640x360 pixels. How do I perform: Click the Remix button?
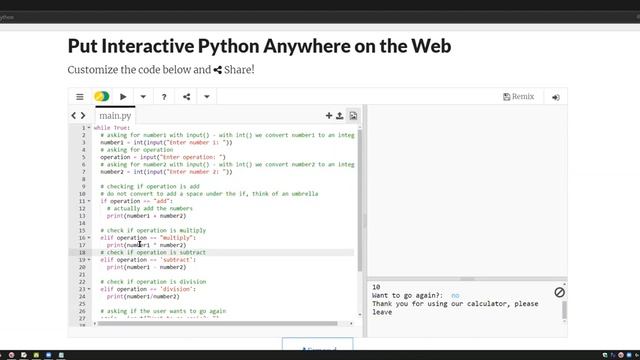click(x=519, y=97)
